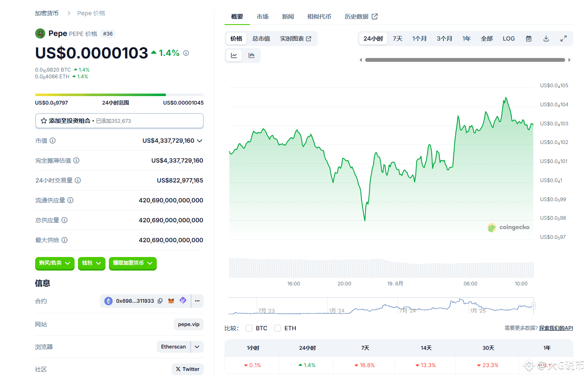Open the 钱包 dropdown
Screen dimensions: 588x376
point(92,263)
